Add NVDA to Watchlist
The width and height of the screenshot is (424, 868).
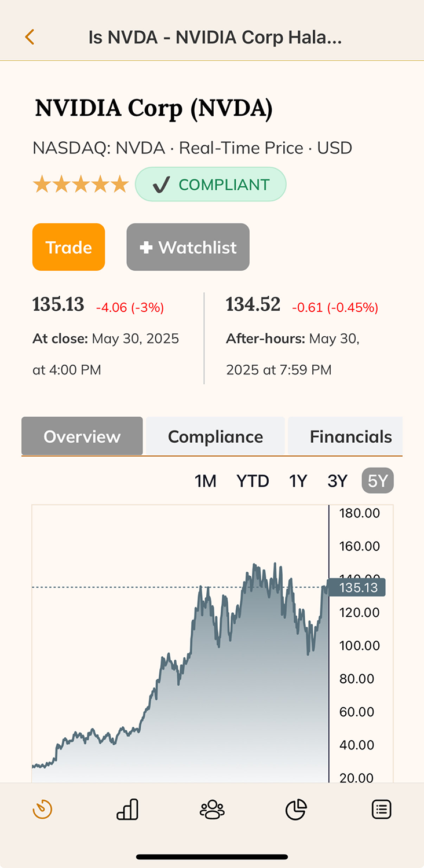(x=188, y=247)
